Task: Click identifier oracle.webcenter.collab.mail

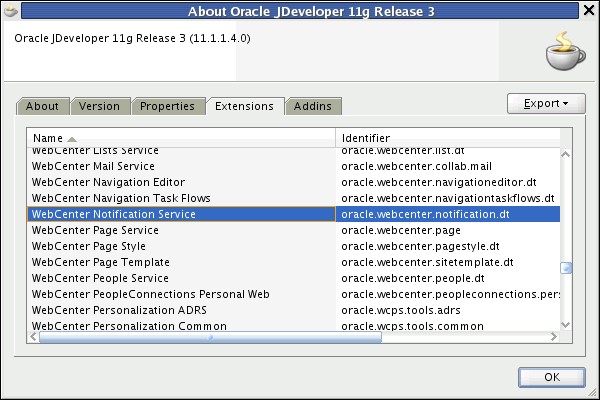Action: [x=416, y=166]
